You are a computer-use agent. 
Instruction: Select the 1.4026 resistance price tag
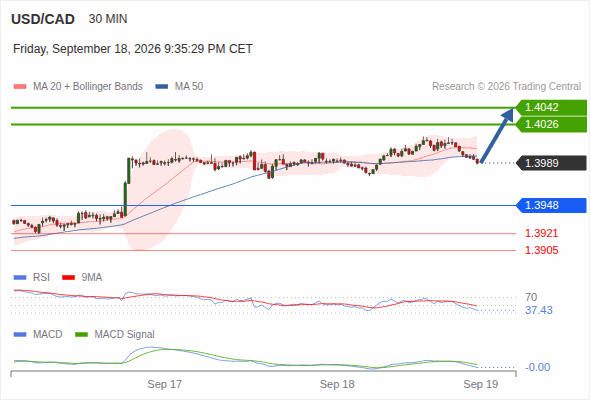click(551, 125)
